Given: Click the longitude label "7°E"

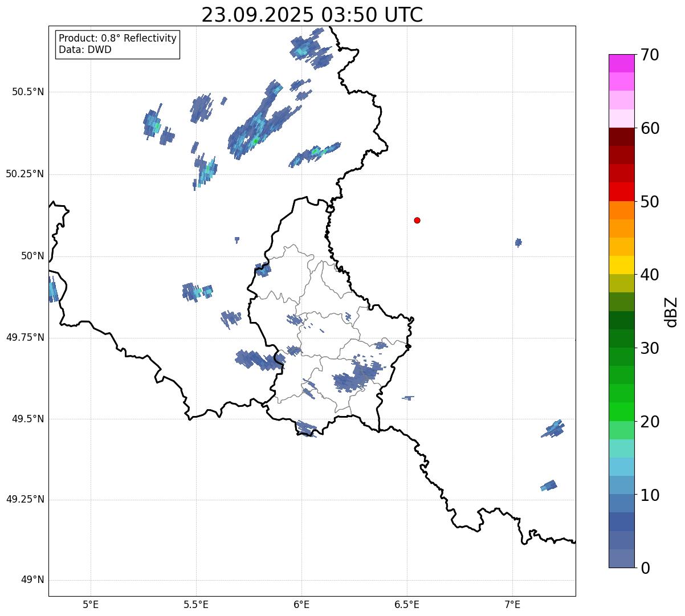Looking at the screenshot, I should 512,604.
